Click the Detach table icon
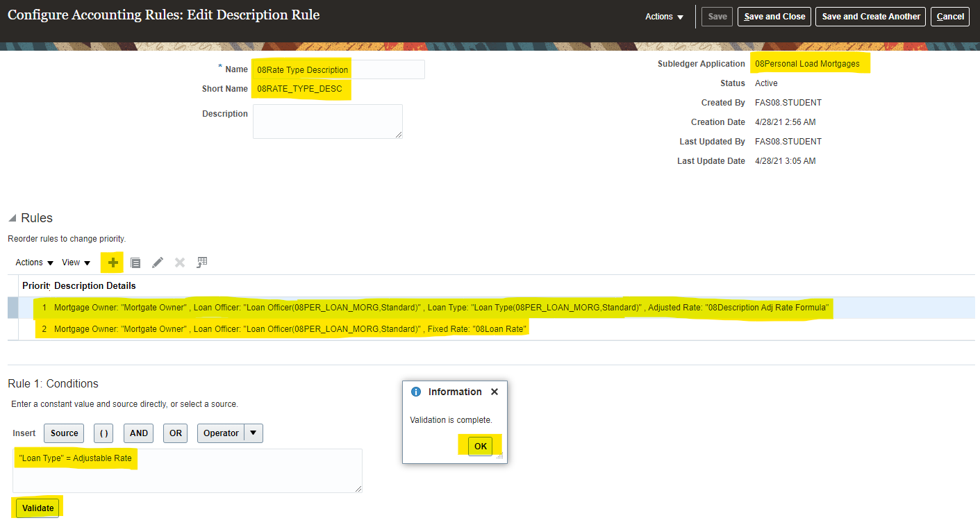 pyautogui.click(x=202, y=262)
